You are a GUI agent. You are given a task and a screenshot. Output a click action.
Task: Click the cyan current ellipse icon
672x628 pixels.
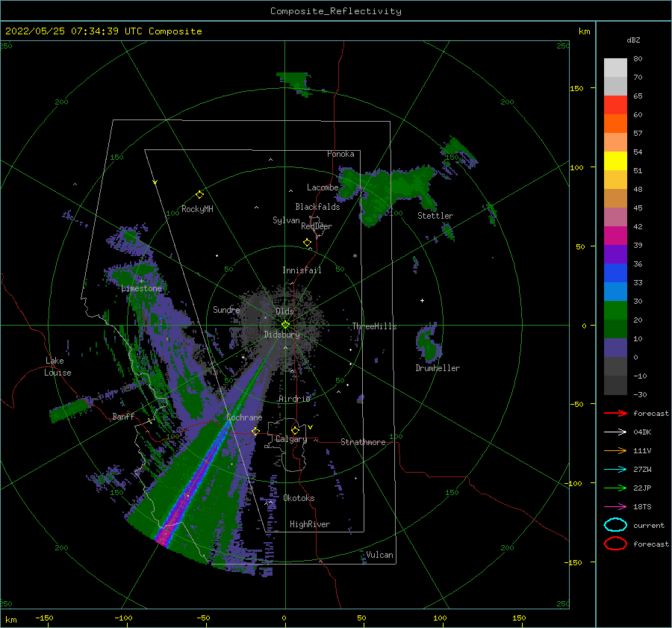pyautogui.click(x=615, y=525)
